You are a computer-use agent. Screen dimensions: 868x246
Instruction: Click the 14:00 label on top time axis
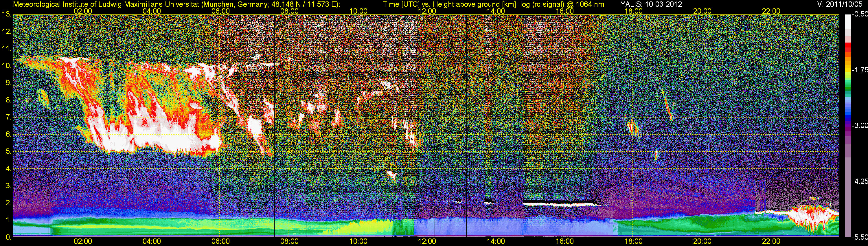496,11
